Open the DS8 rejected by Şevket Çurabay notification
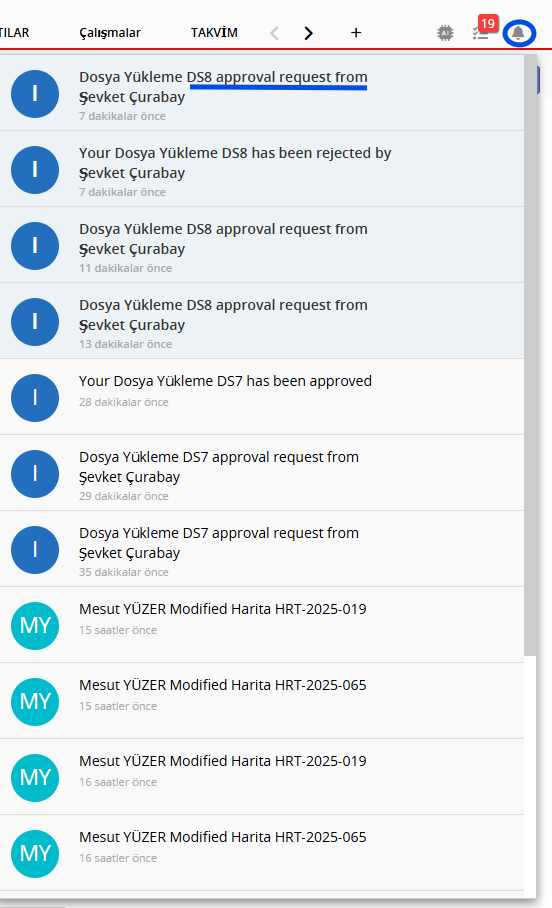 point(262,169)
